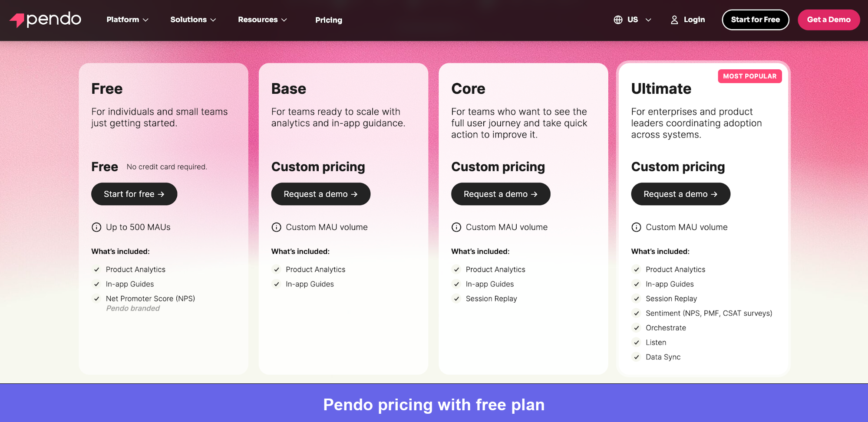Viewport: 868px width, 422px height.
Task: Click the checkmark next to Data Sync
Action: (636, 357)
